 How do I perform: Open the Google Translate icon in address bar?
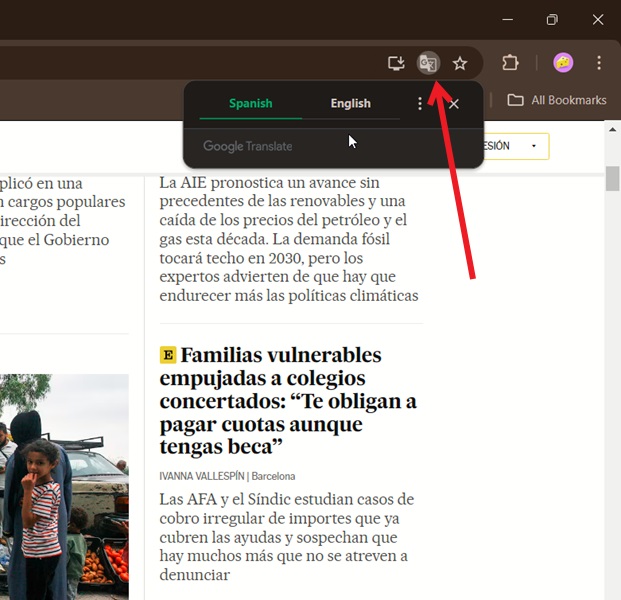click(x=428, y=63)
